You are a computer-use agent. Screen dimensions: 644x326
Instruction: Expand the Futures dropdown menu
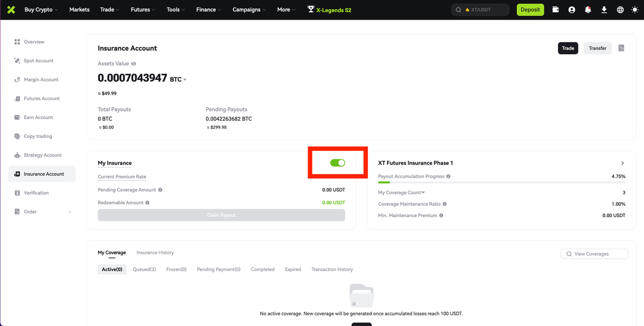(x=142, y=10)
